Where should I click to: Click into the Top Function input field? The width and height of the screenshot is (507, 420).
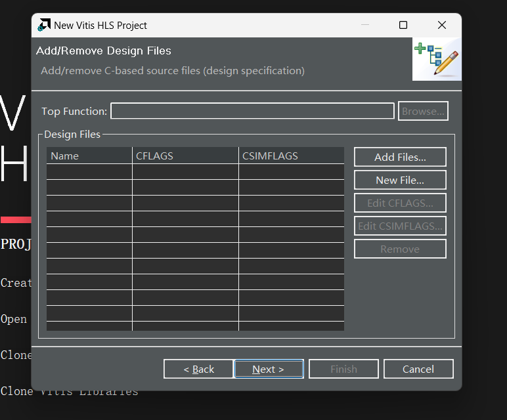(x=252, y=111)
